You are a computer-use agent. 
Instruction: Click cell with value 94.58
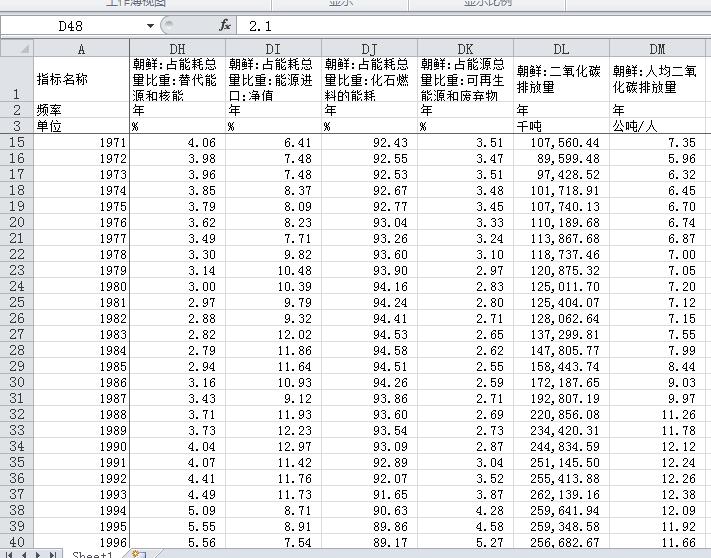click(x=370, y=350)
